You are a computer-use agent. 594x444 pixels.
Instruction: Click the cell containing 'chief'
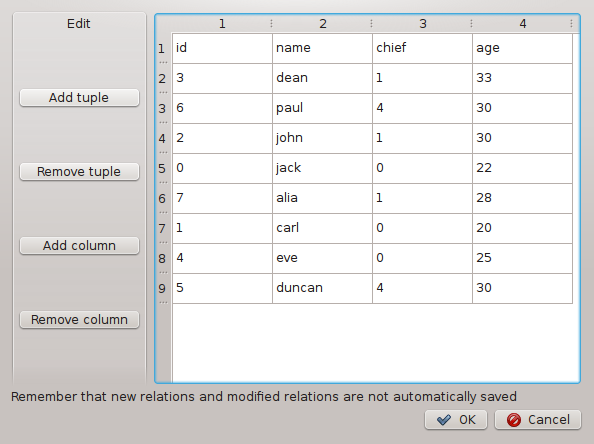(x=422, y=48)
